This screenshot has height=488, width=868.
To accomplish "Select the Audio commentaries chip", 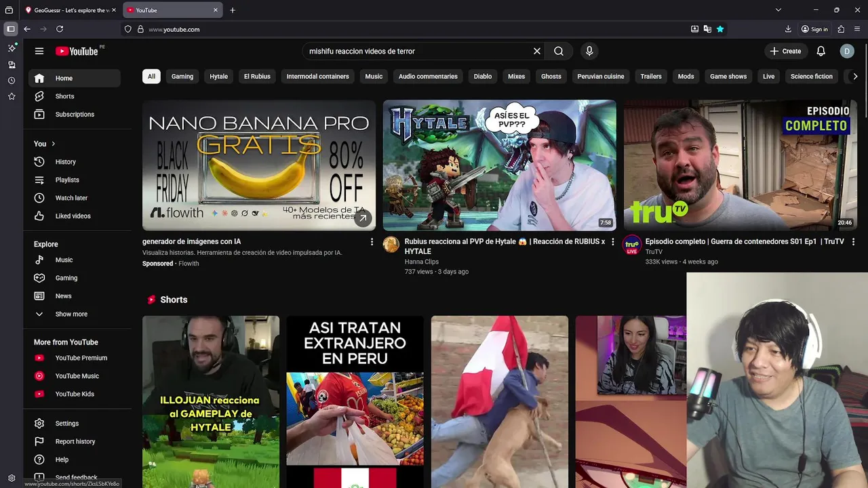I will (x=428, y=77).
